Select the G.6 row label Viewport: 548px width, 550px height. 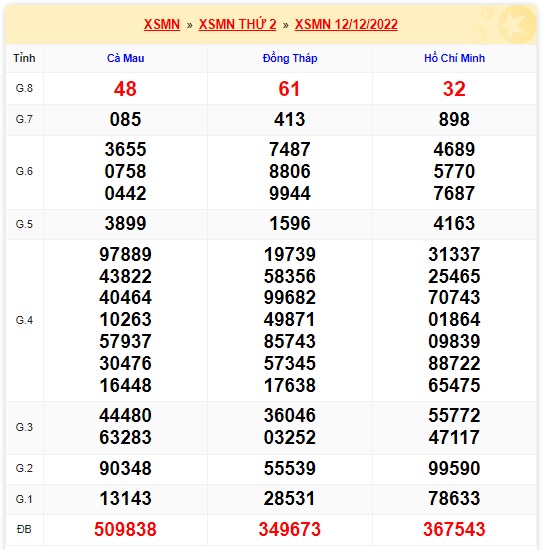(x=24, y=172)
